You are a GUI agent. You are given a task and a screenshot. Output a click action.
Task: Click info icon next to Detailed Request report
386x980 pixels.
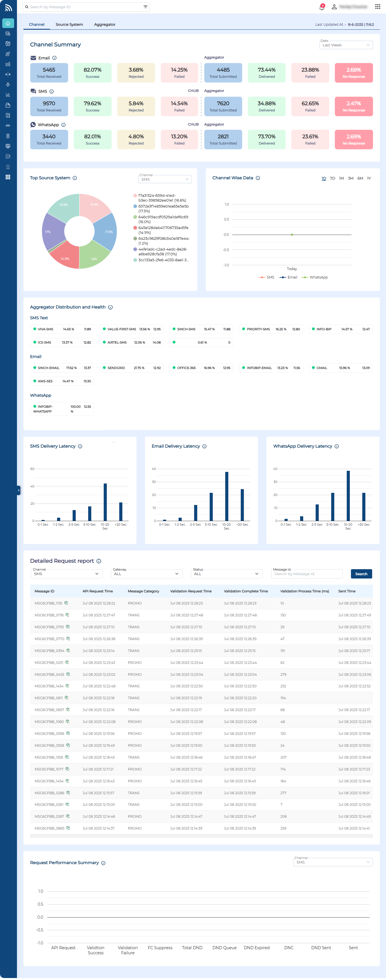pyautogui.click(x=99, y=561)
